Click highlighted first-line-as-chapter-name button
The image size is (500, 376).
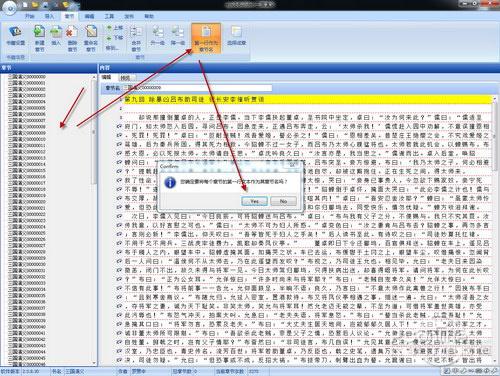(x=206, y=38)
